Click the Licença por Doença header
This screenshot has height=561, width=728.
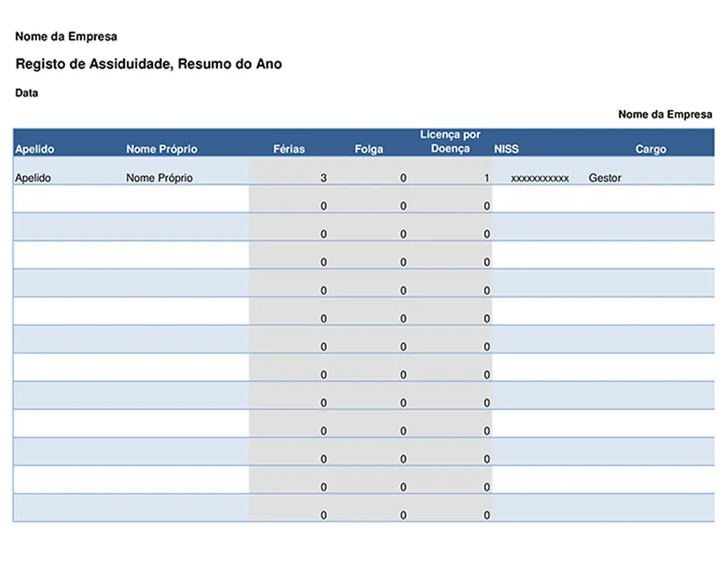tap(450, 142)
